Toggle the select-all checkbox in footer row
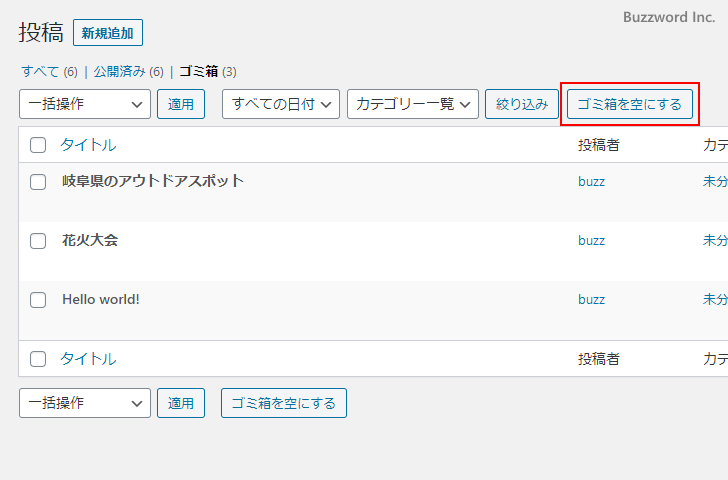The height and width of the screenshot is (480, 728). (x=38, y=359)
